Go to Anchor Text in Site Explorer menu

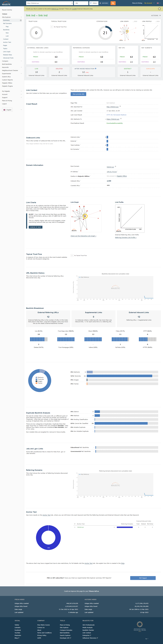(7, 42)
